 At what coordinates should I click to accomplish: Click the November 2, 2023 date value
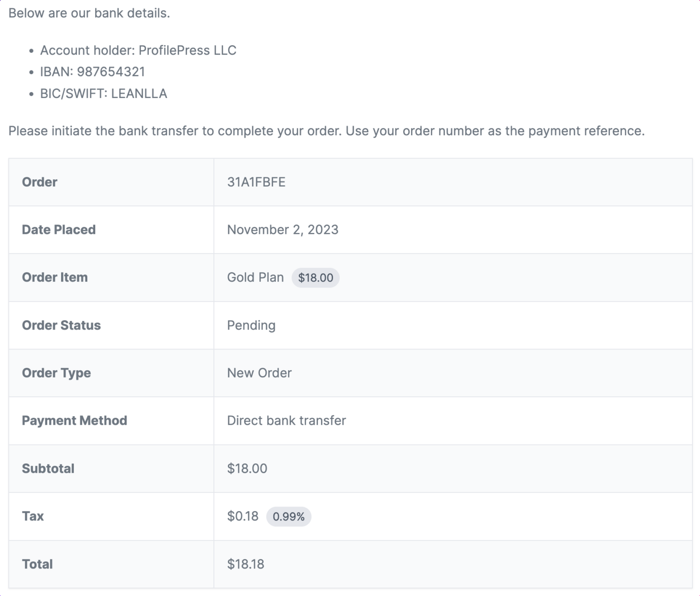283,230
